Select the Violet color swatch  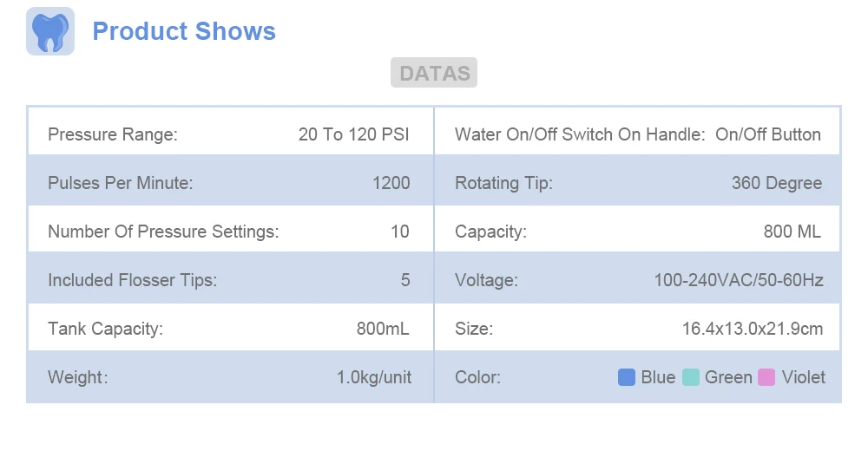point(766,377)
